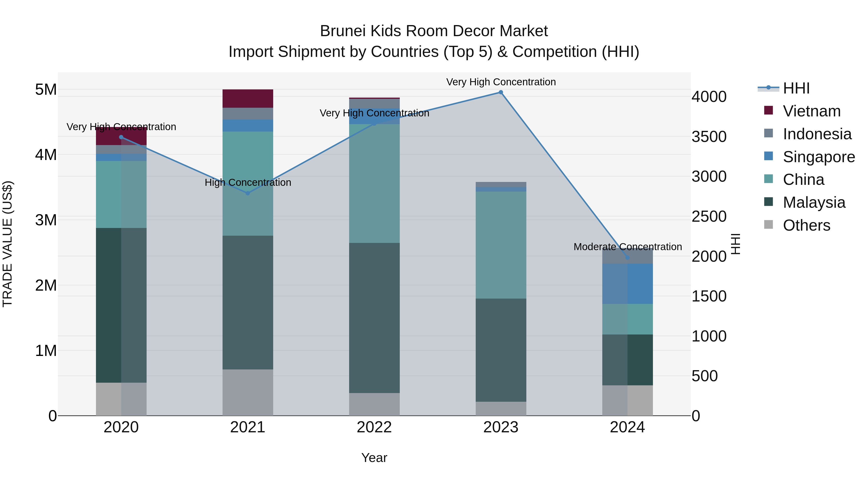Click the HHI line marker for 2022

(374, 124)
